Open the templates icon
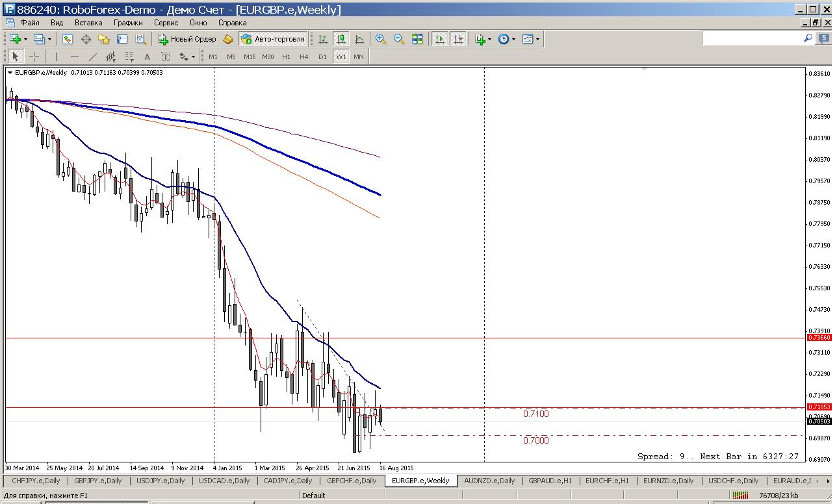Image resolution: width=837 pixels, height=504 pixels. [527, 39]
